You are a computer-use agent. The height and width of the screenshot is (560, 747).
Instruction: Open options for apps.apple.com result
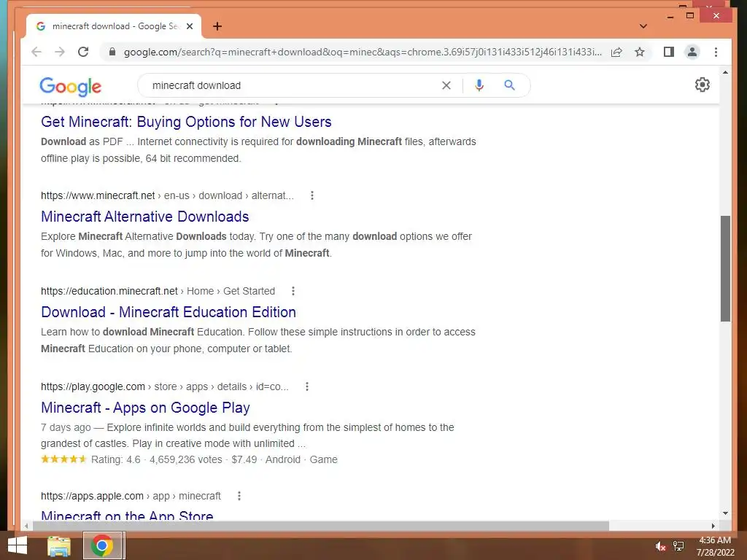[x=239, y=496]
